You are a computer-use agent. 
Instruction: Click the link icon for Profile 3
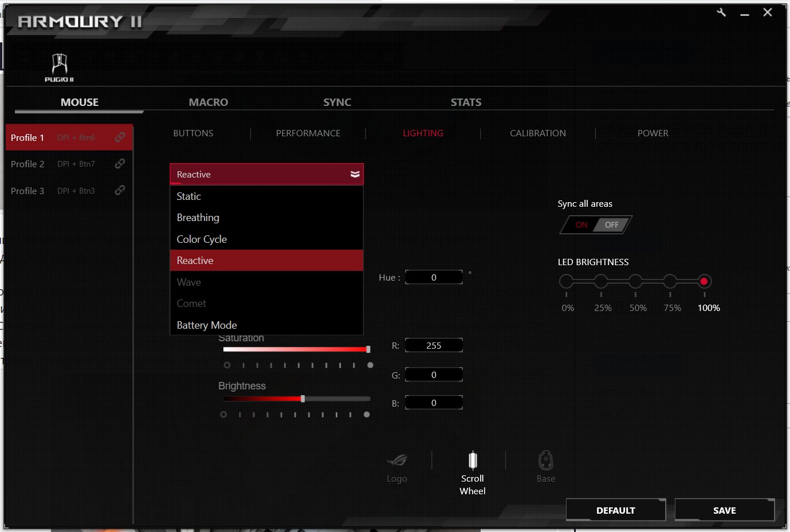pyautogui.click(x=120, y=190)
